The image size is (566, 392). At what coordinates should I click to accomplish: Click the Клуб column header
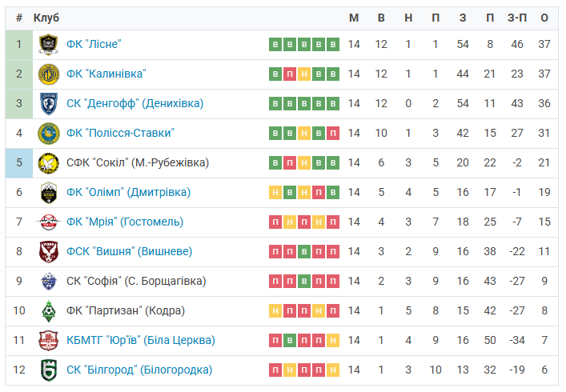point(46,18)
